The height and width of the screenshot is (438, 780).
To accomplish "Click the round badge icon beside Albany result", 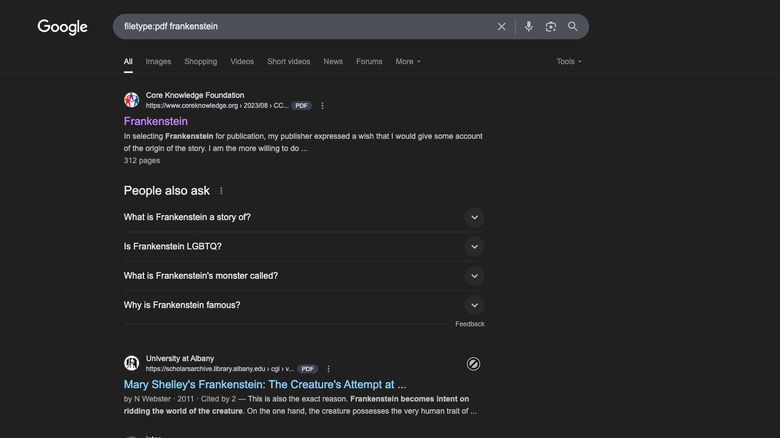I will (473, 364).
